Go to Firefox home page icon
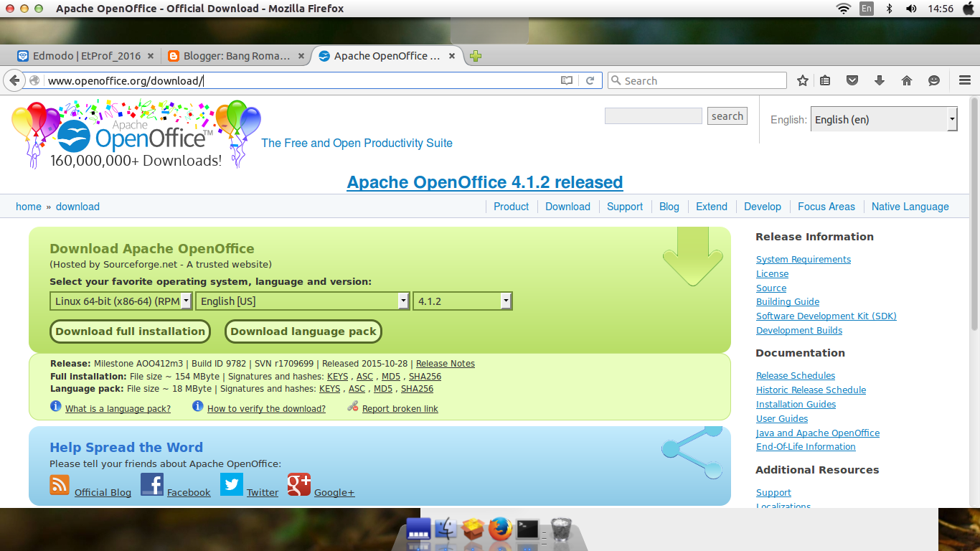The width and height of the screenshot is (980, 551). [x=907, y=81]
